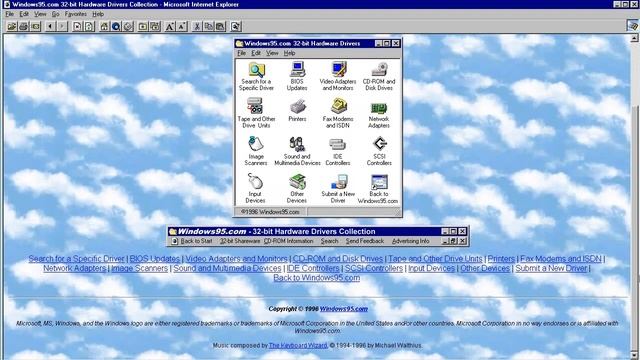Click the Forward arrow toolbar button

tap(62, 27)
